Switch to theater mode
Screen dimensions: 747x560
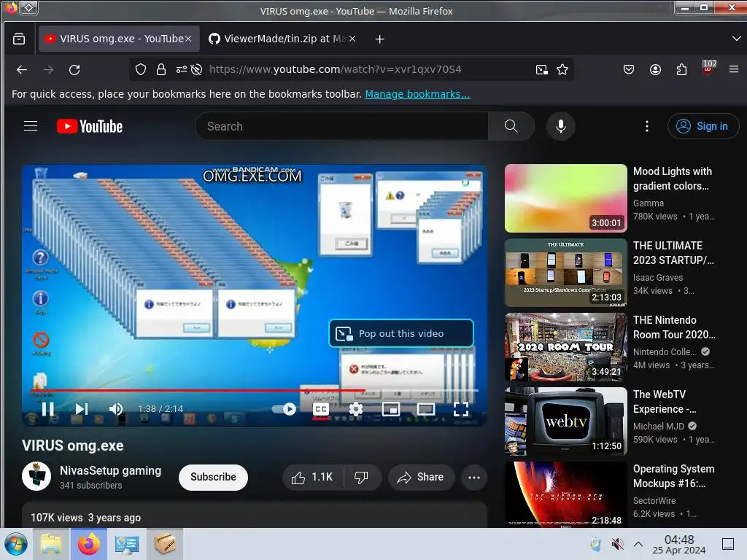point(426,409)
